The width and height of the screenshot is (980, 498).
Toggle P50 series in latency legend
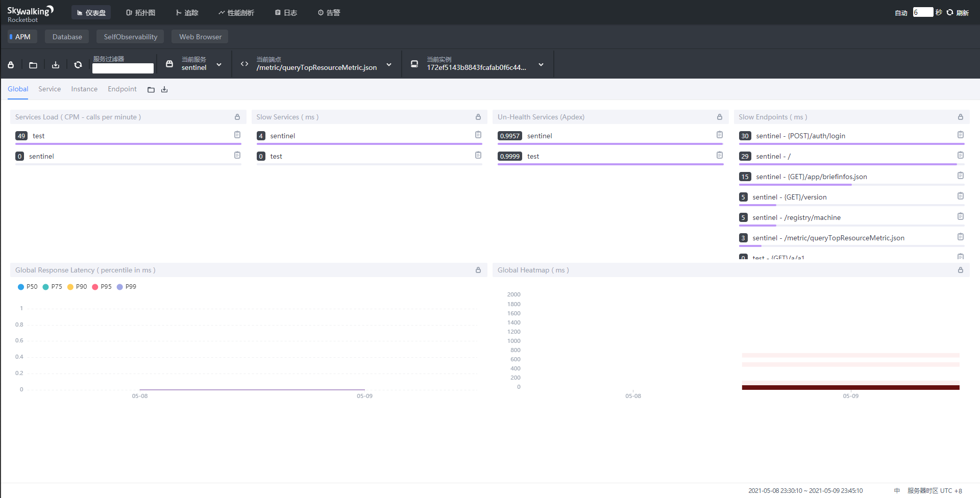(x=28, y=287)
